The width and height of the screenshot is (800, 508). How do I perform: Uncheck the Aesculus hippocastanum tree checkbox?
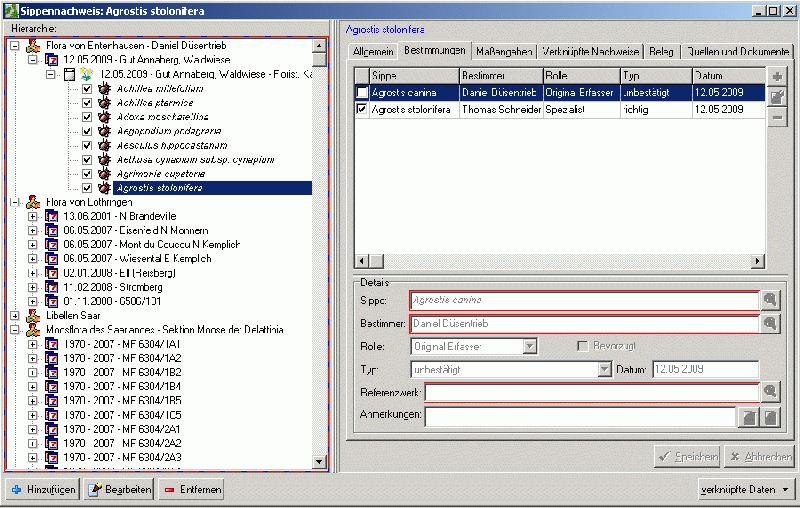coord(87,145)
